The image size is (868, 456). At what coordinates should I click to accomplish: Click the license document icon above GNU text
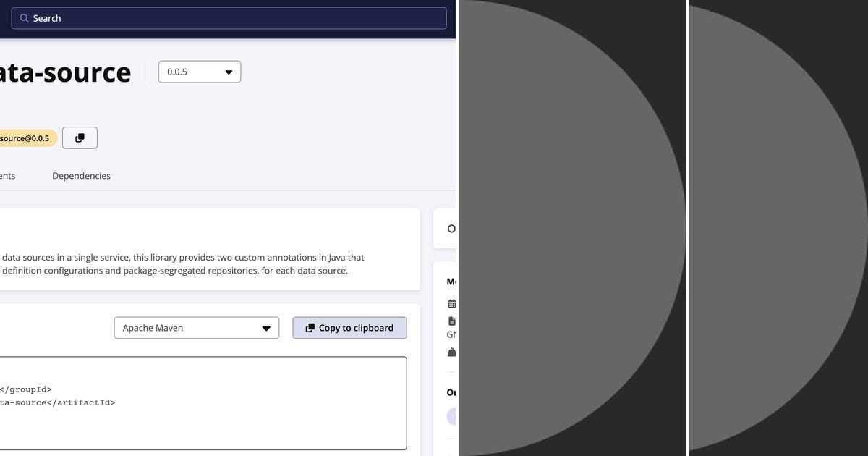(451, 320)
